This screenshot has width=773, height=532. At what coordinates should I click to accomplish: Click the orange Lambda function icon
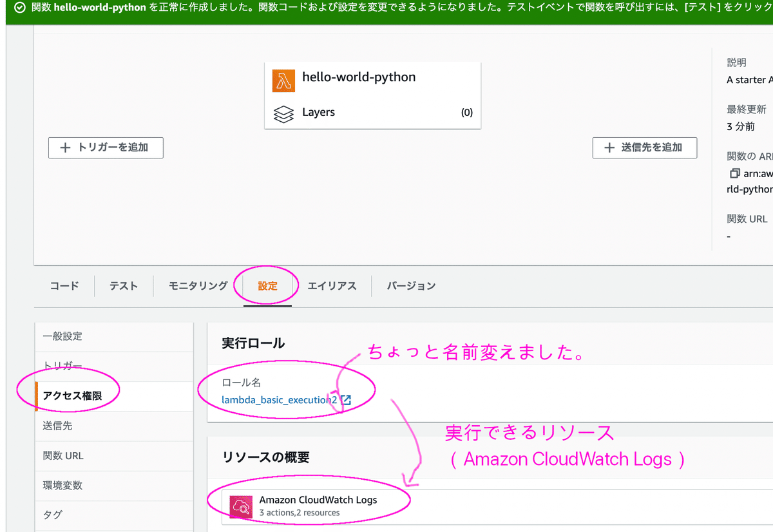click(x=283, y=81)
